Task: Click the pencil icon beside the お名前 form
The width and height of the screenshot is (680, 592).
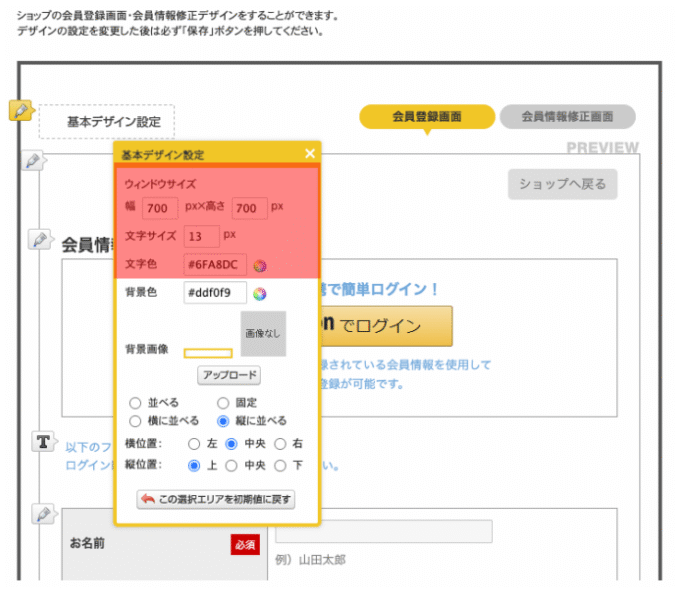Action: 42,514
